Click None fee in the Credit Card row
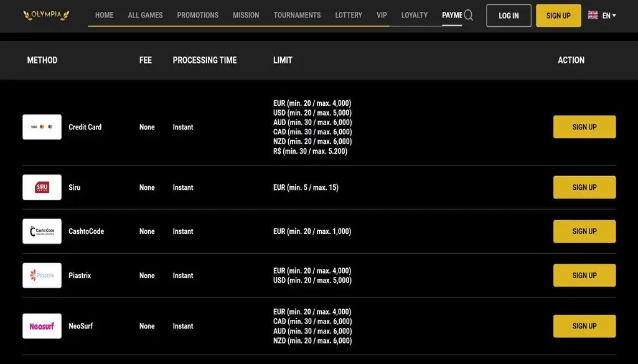The width and height of the screenshot is (638, 364). click(147, 127)
